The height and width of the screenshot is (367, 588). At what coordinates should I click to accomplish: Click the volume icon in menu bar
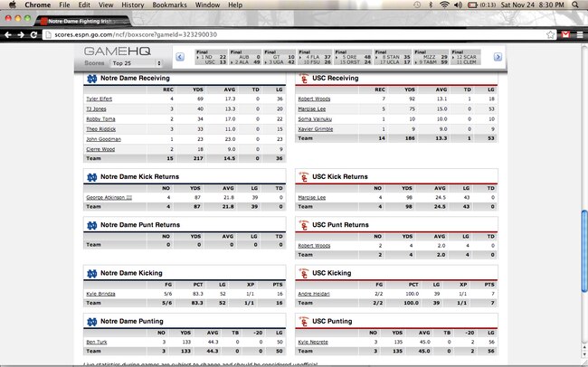tap(458, 5)
